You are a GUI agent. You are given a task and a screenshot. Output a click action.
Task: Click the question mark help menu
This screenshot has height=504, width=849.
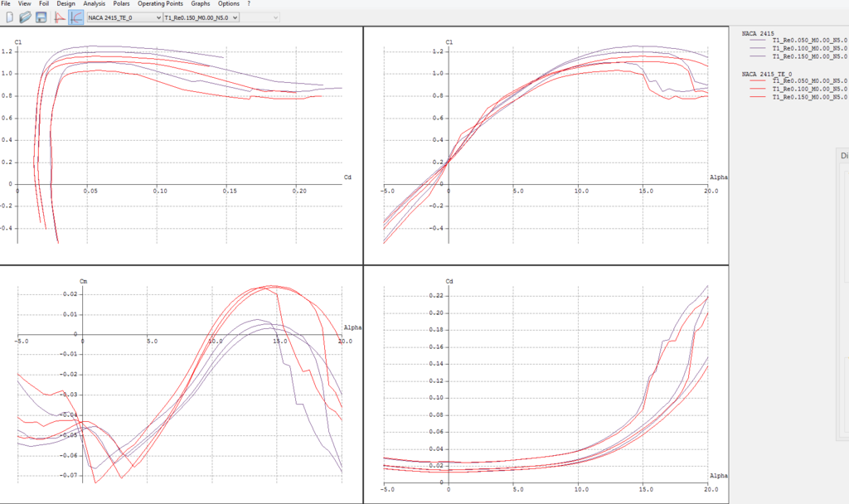pyautogui.click(x=249, y=4)
